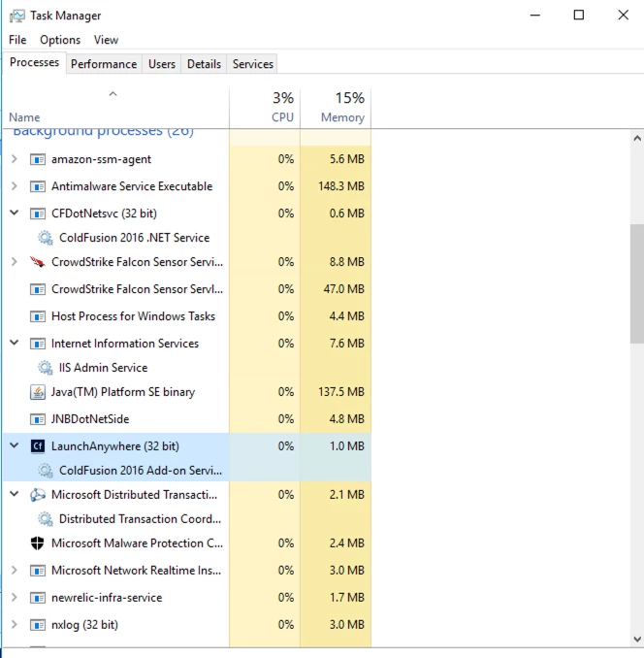Open the Options menu
The image size is (644, 658).
tap(60, 40)
